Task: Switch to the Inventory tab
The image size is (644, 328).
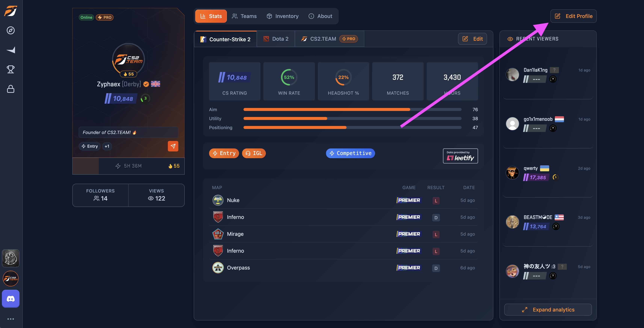Action: pyautogui.click(x=282, y=16)
